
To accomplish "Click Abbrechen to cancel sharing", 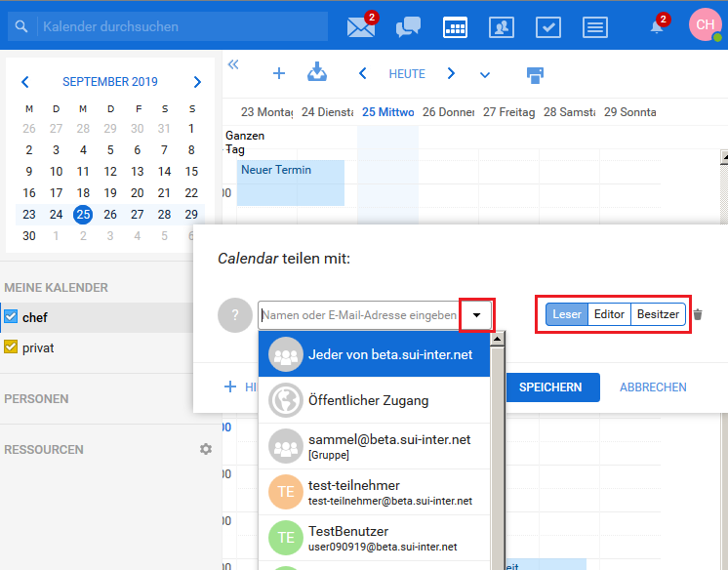I will click(653, 387).
